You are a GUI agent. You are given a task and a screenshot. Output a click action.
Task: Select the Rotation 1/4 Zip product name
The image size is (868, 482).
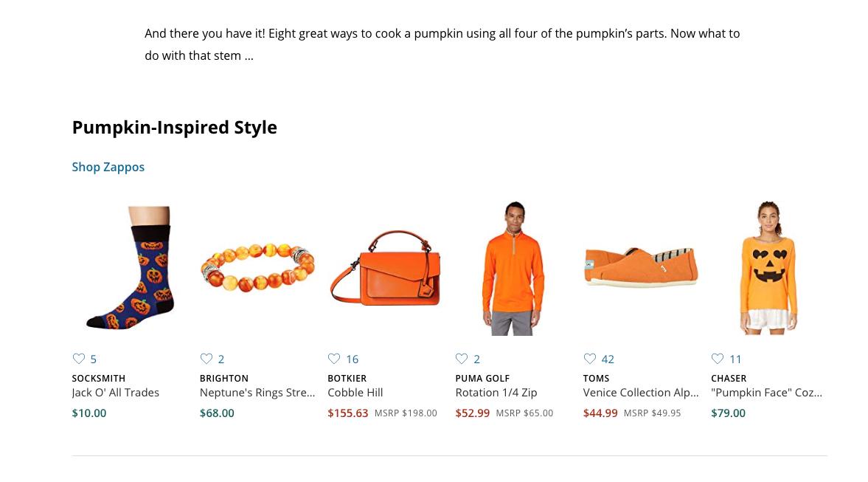click(x=496, y=393)
